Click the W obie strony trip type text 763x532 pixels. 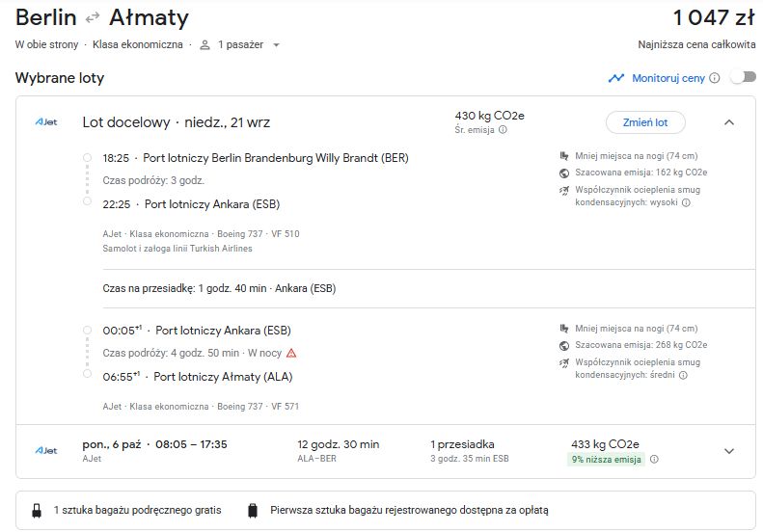point(46,44)
